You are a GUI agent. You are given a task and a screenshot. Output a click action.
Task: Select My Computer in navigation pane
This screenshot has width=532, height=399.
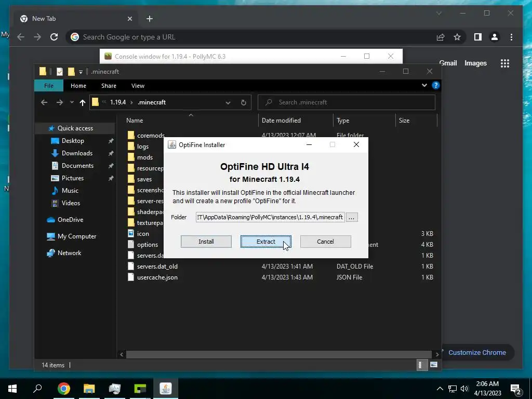[77, 236]
